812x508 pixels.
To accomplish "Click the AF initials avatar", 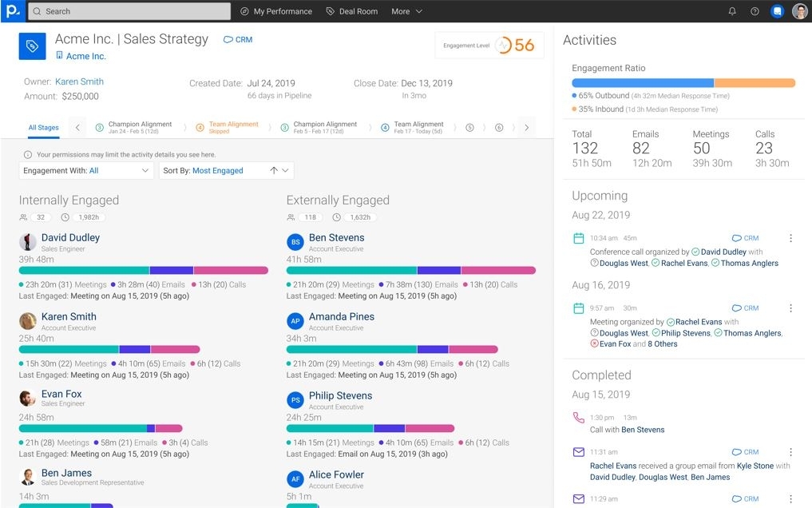I will (x=295, y=479).
